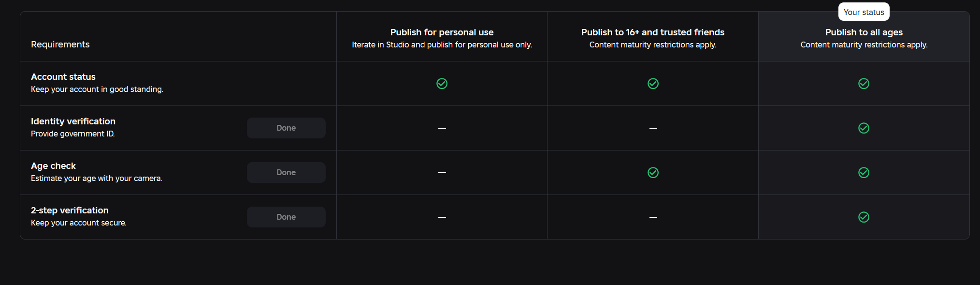Click the Done button for Age check

(286, 172)
